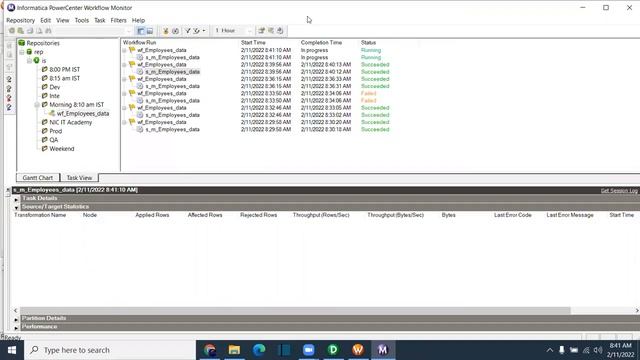Select s_m_Employees_data session started 8:36:15 AM
This screenshot has width=640, height=360.
coord(173,86)
